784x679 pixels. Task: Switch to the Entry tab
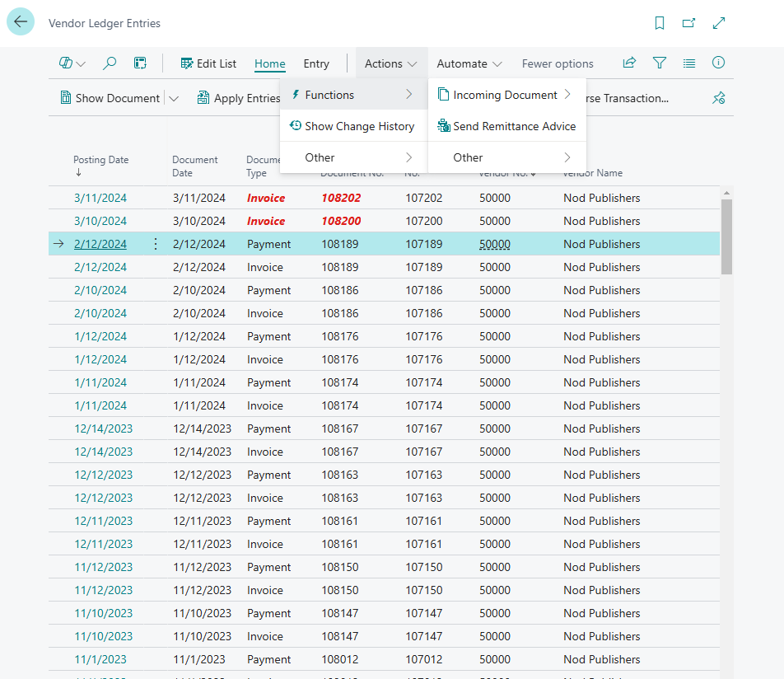point(316,63)
